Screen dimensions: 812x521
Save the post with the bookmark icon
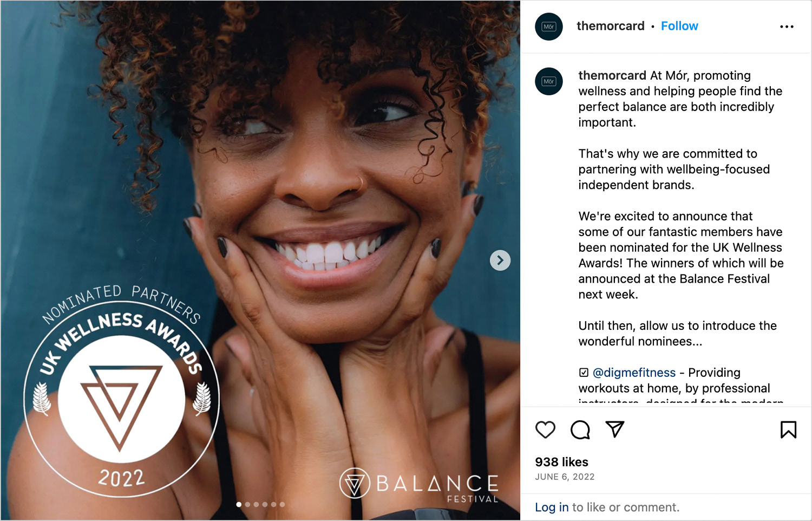788,429
